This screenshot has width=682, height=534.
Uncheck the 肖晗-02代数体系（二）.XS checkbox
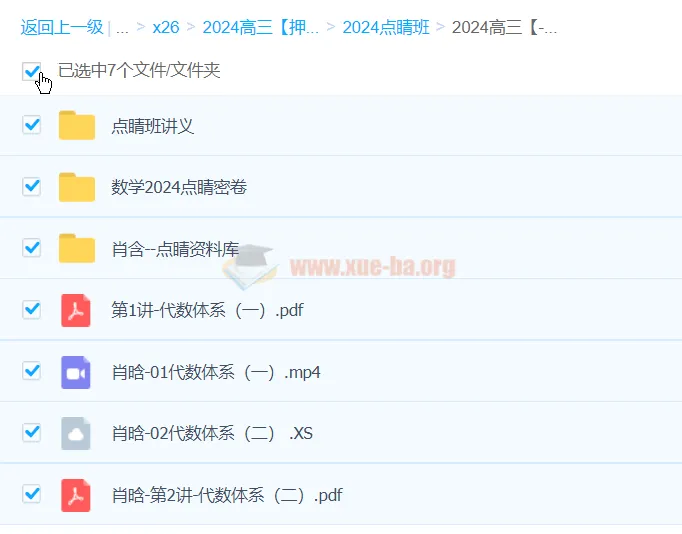click(32, 433)
